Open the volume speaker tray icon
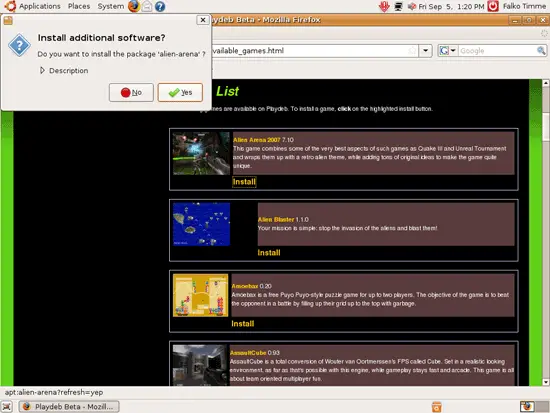Image resolution: width=550 pixels, height=413 pixels. point(412,6)
